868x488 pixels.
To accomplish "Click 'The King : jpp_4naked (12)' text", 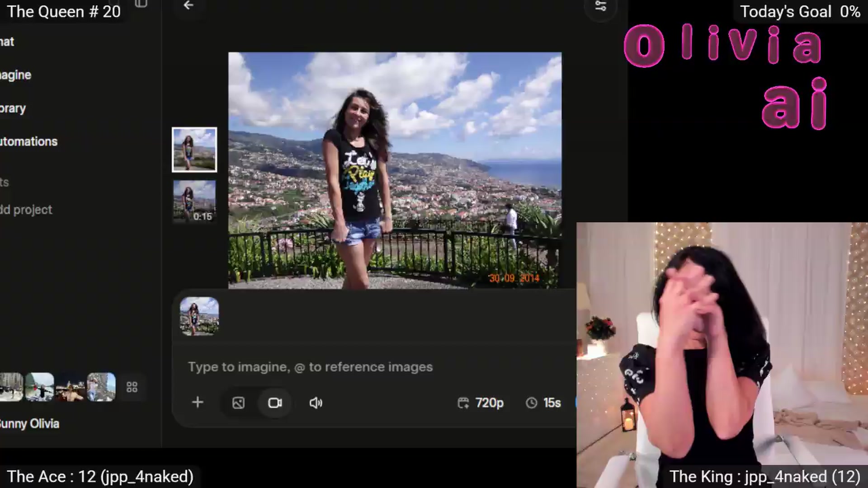I will tap(764, 476).
